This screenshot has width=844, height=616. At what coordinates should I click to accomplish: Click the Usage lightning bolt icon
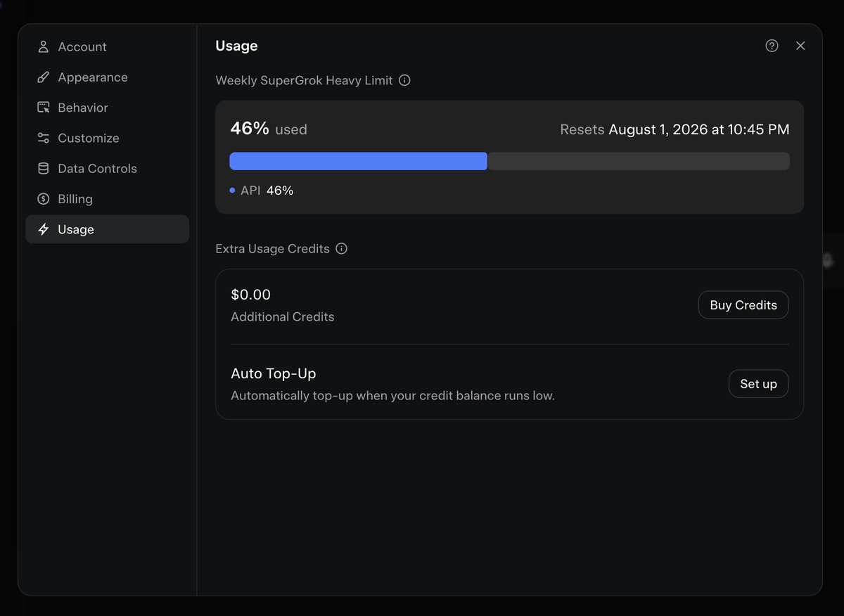44,229
